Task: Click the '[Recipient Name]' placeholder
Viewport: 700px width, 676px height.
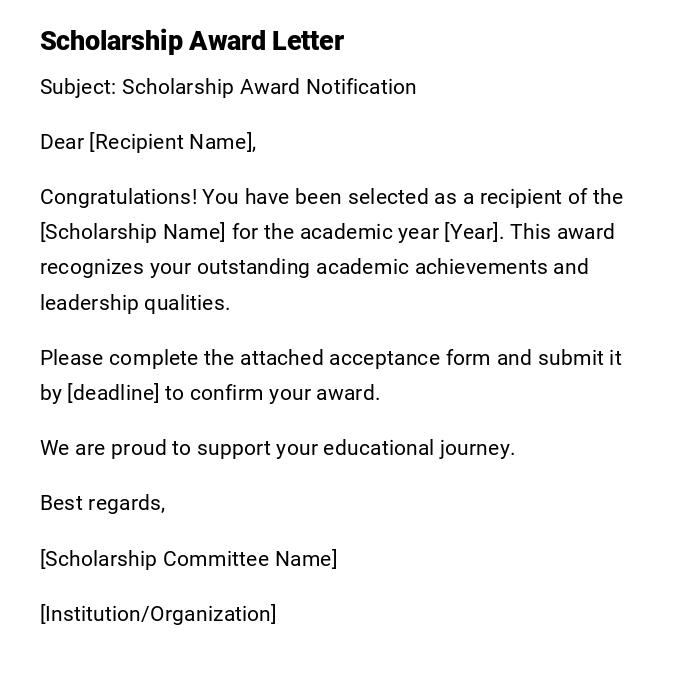Action: [x=172, y=142]
